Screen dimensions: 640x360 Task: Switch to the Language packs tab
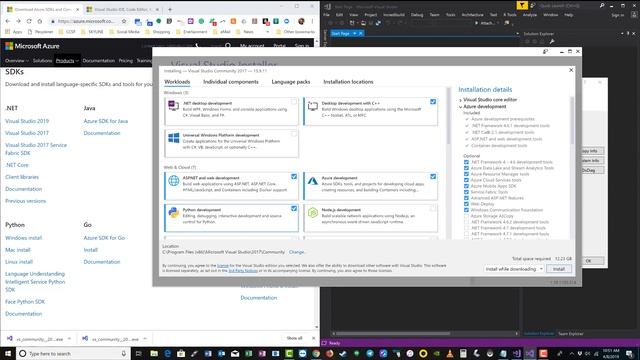pos(291,82)
